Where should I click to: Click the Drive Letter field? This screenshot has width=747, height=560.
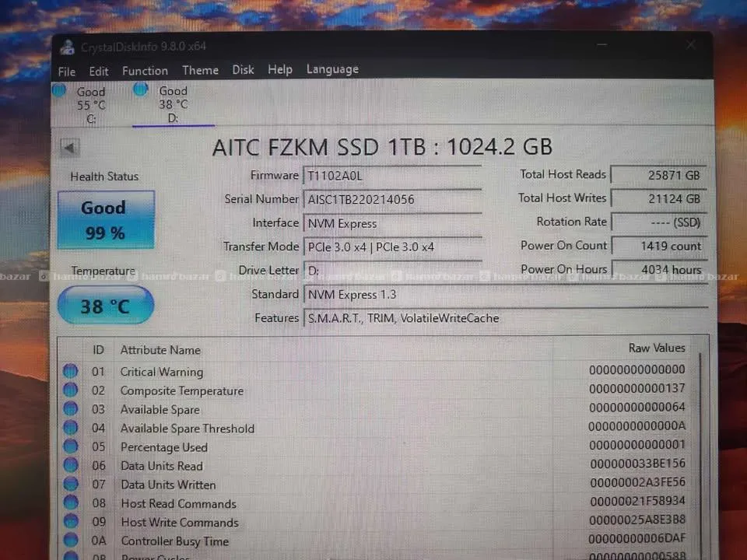pos(392,271)
